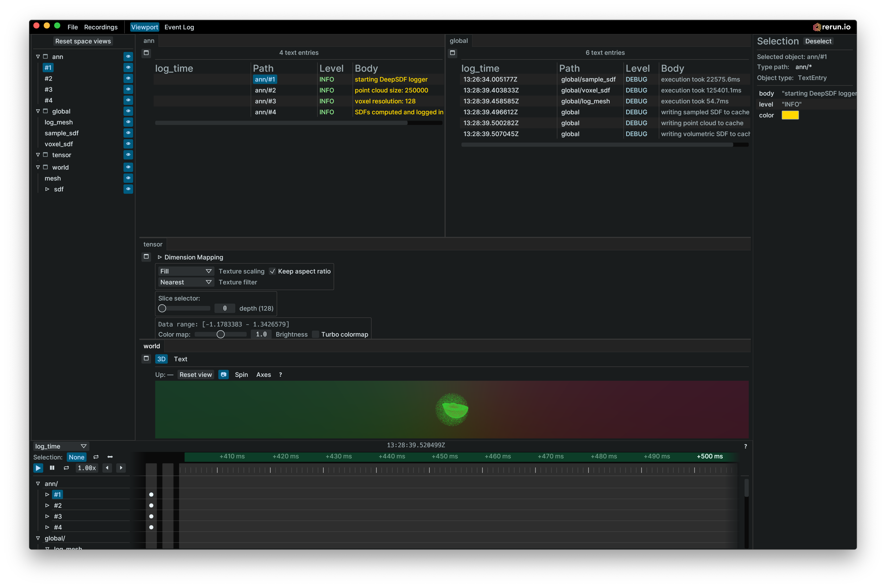
Task: Maximize the world space view
Action: (146, 358)
